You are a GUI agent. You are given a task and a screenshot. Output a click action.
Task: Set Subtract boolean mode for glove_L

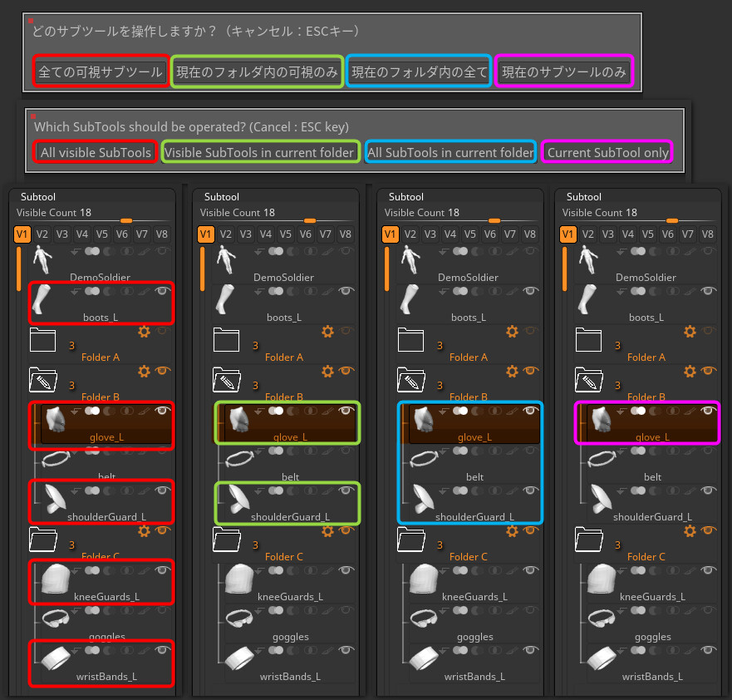[x=110, y=411]
